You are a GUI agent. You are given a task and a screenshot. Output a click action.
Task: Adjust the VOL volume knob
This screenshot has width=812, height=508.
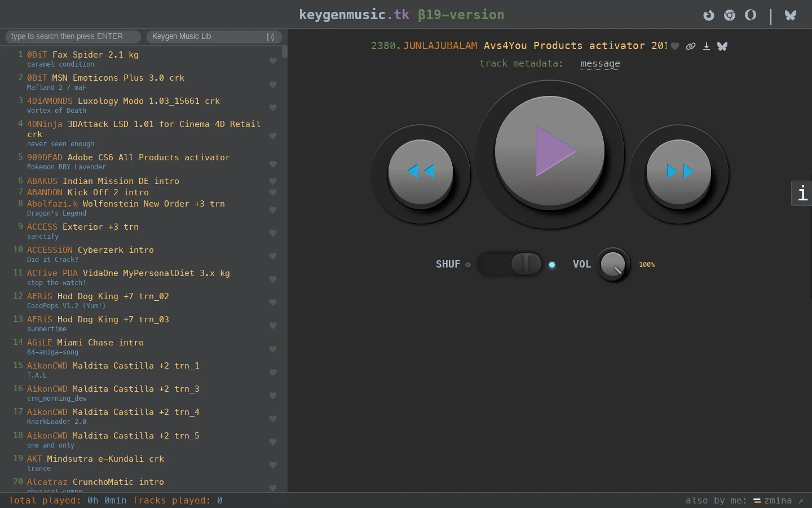pyautogui.click(x=613, y=264)
